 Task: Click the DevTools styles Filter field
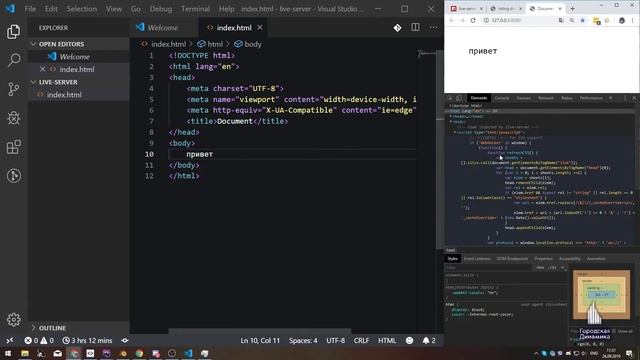(488, 268)
